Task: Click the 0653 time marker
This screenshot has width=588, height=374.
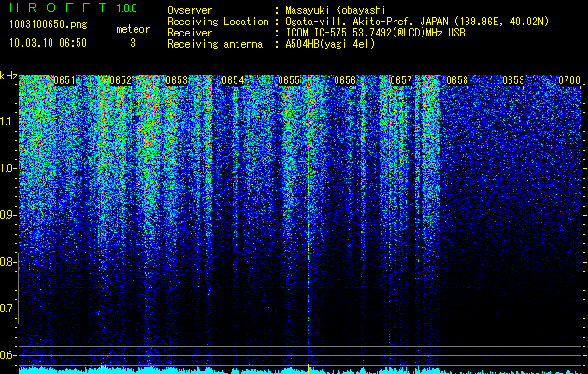Action: pos(177,80)
